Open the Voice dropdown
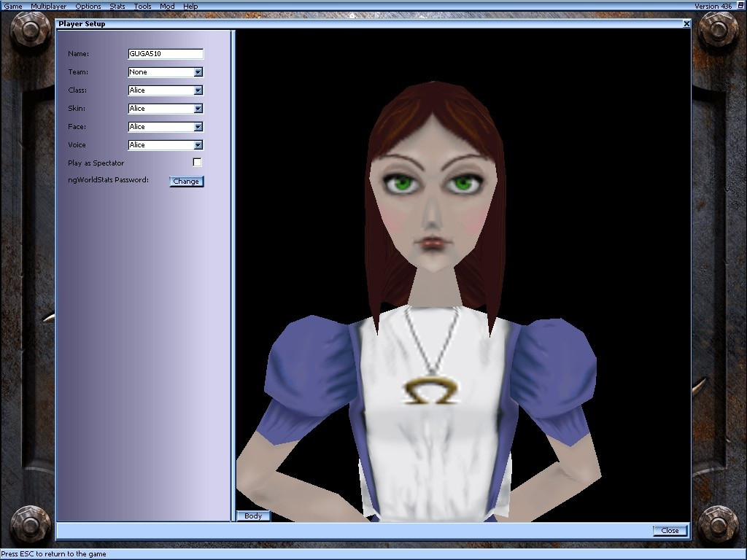This screenshot has height=560, width=747. [198, 144]
